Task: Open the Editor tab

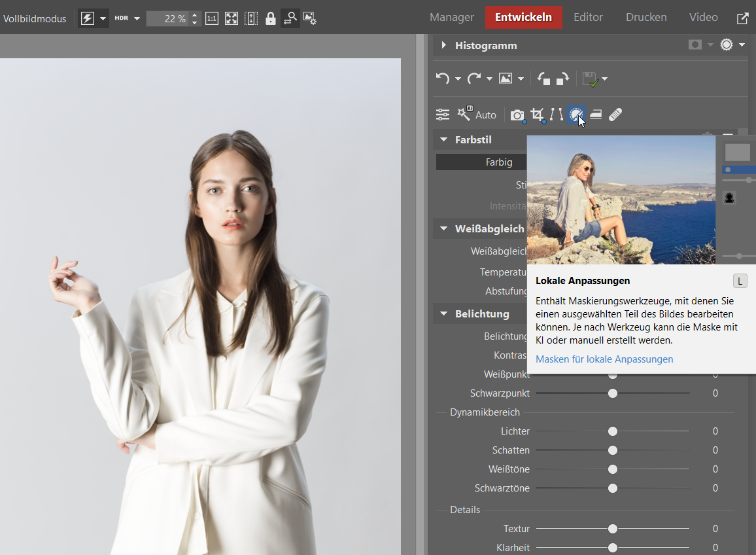Action: click(589, 18)
